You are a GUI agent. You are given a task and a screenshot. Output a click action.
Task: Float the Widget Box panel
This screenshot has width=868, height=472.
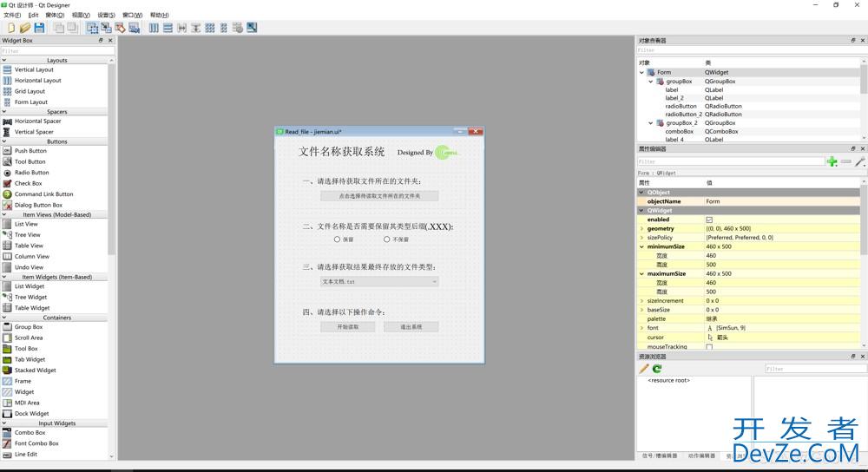click(x=101, y=41)
